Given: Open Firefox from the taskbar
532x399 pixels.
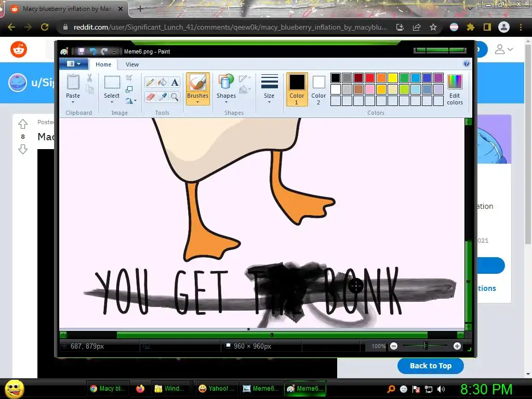Looking at the screenshot, I should point(140,389).
